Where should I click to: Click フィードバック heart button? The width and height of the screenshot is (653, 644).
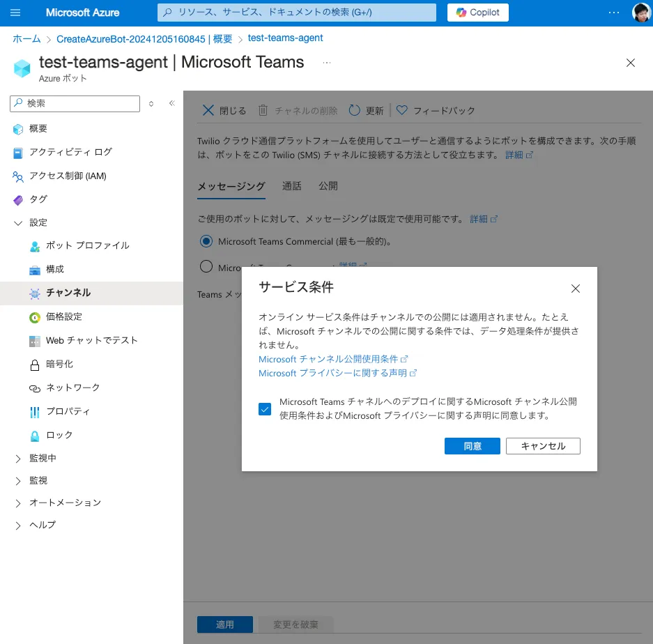[435, 110]
